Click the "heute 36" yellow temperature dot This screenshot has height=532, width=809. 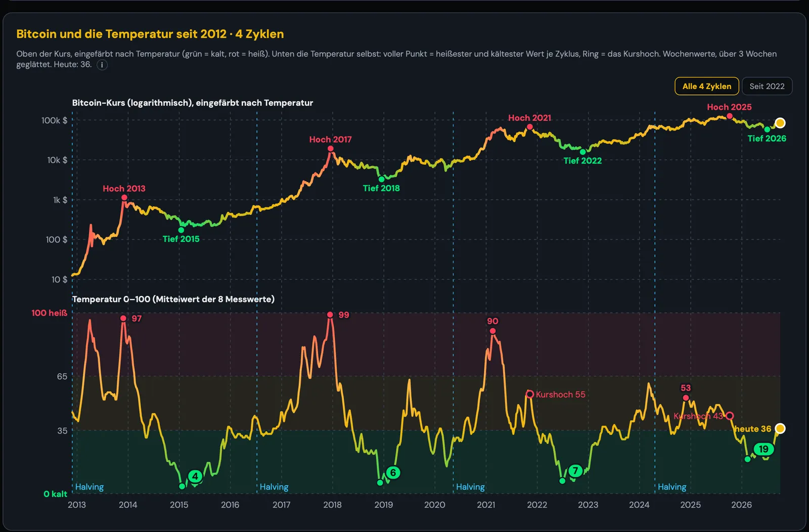[780, 428]
